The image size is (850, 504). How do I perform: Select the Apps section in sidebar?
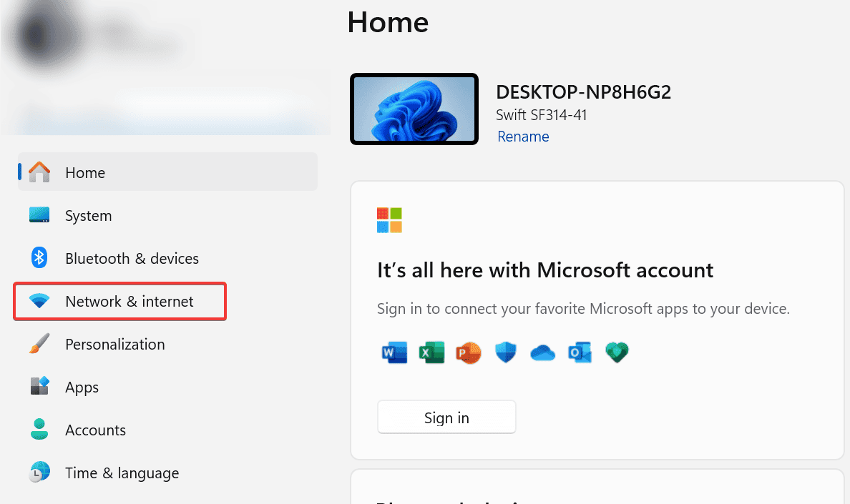(82, 387)
